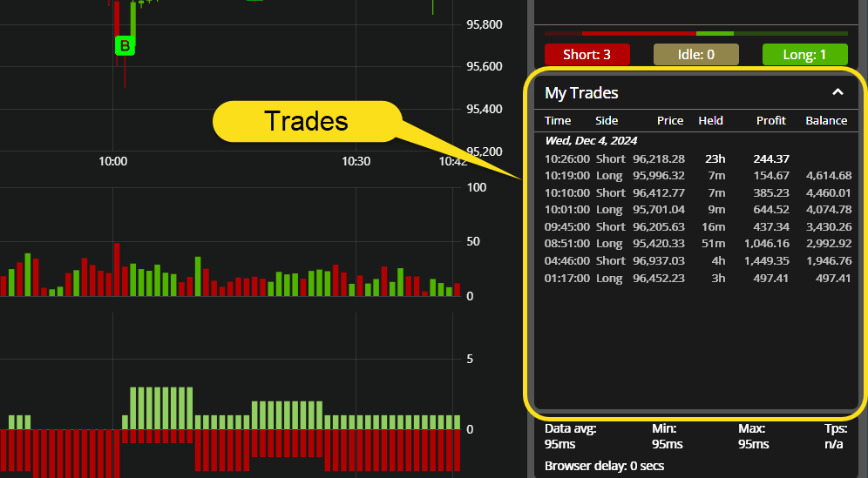This screenshot has height=478, width=868.
Task: Click the 95,600 price axis label
Action: (485, 66)
